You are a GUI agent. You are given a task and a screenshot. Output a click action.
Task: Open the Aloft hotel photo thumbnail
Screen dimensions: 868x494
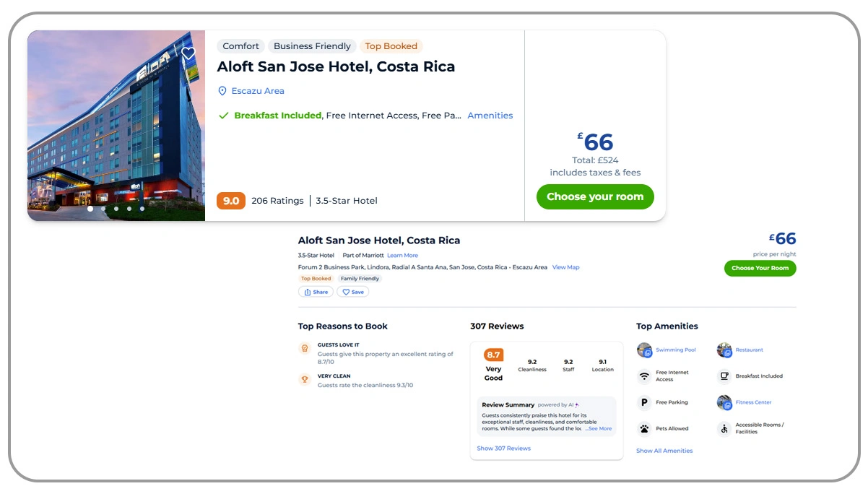[x=116, y=123]
